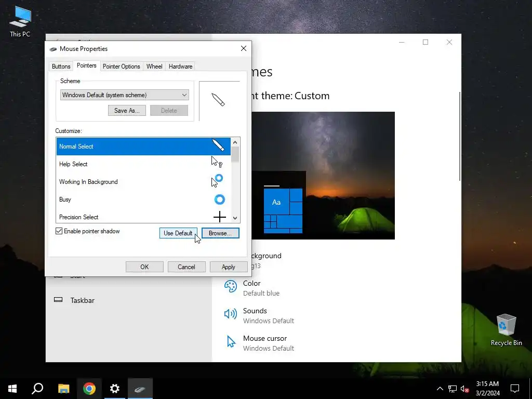Viewport: 532px width, 399px height.
Task: Minimize the Settings window
Action: (402, 42)
